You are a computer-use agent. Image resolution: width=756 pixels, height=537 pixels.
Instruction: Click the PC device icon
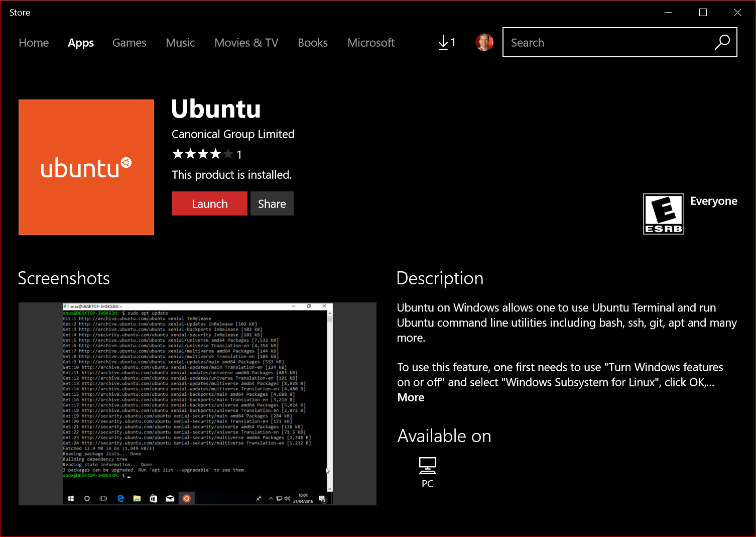[427, 466]
